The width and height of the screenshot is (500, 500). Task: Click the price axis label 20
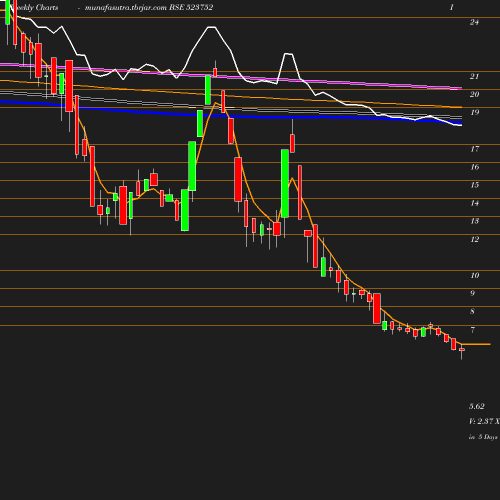coord(474,94)
